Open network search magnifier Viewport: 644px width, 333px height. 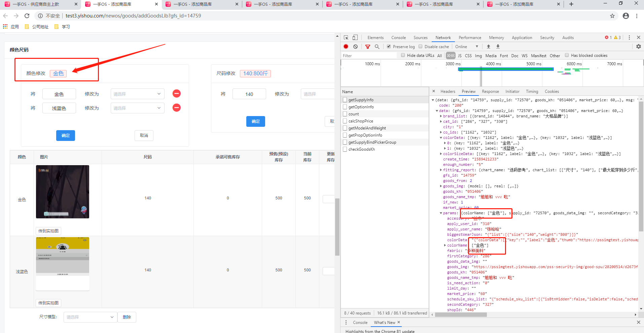pos(377,47)
